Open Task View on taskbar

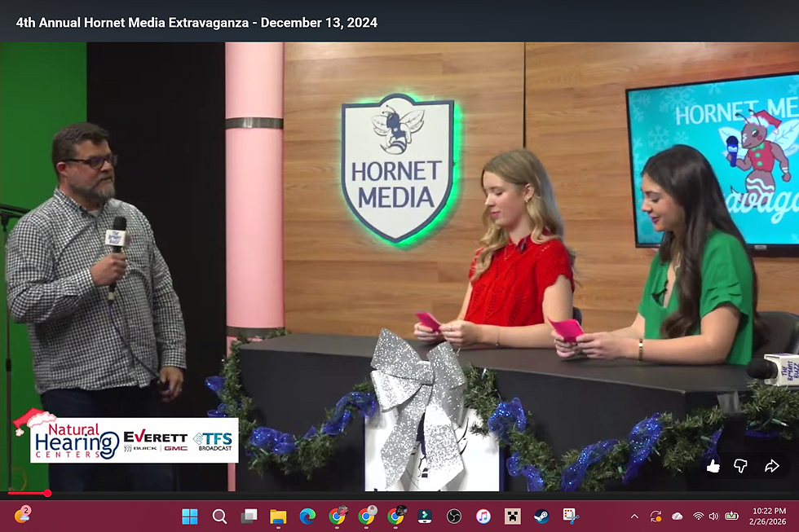pos(249,517)
